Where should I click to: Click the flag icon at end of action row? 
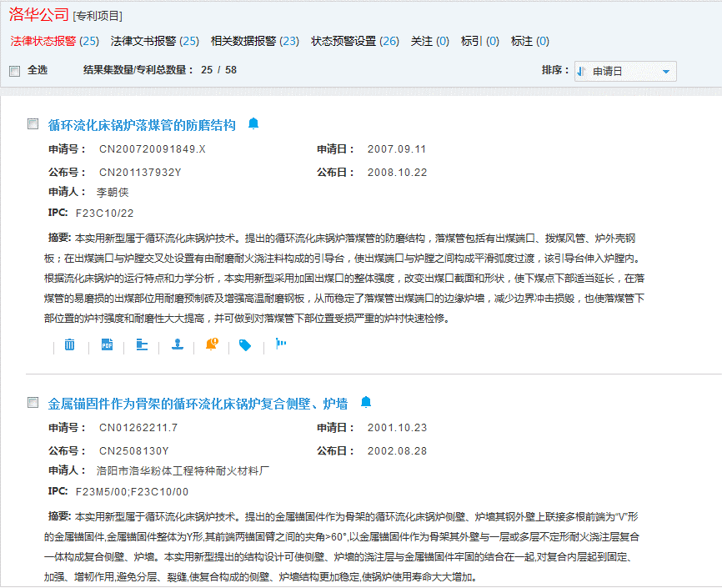(281, 344)
